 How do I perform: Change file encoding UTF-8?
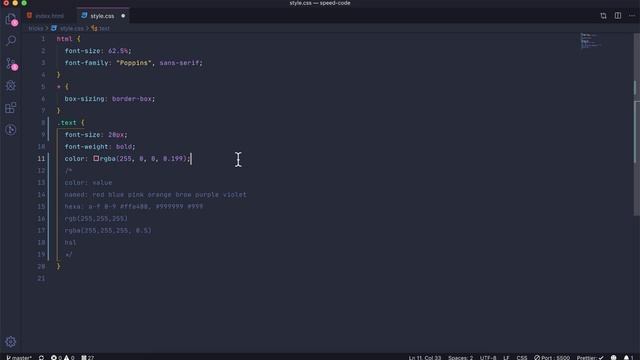(488, 357)
